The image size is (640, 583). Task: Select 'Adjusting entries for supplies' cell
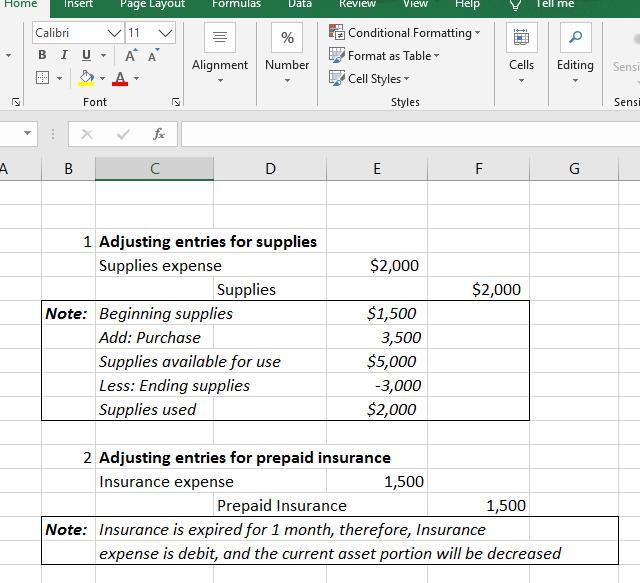point(208,241)
